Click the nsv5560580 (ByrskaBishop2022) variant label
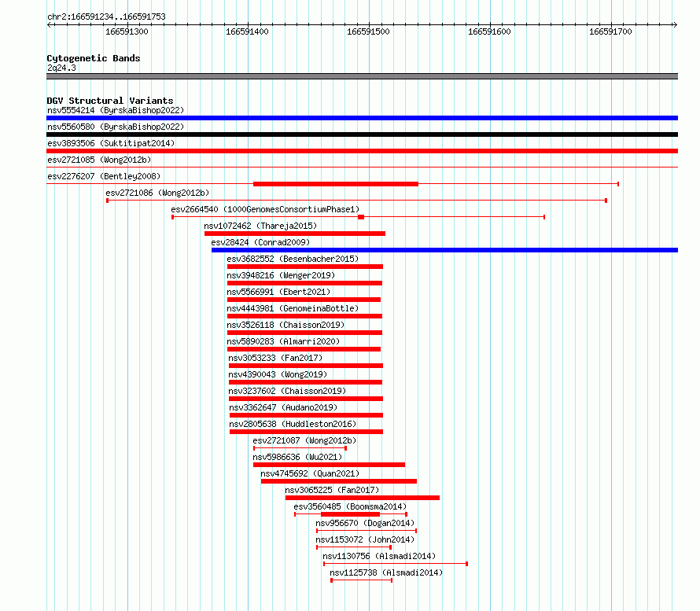700x611 pixels. click(116, 127)
